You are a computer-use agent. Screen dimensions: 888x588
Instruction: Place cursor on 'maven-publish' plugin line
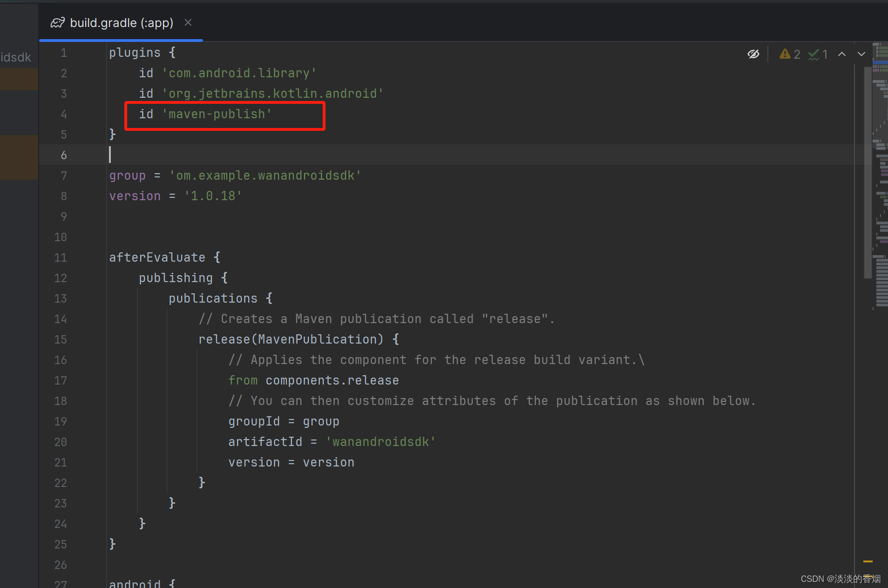coord(205,114)
